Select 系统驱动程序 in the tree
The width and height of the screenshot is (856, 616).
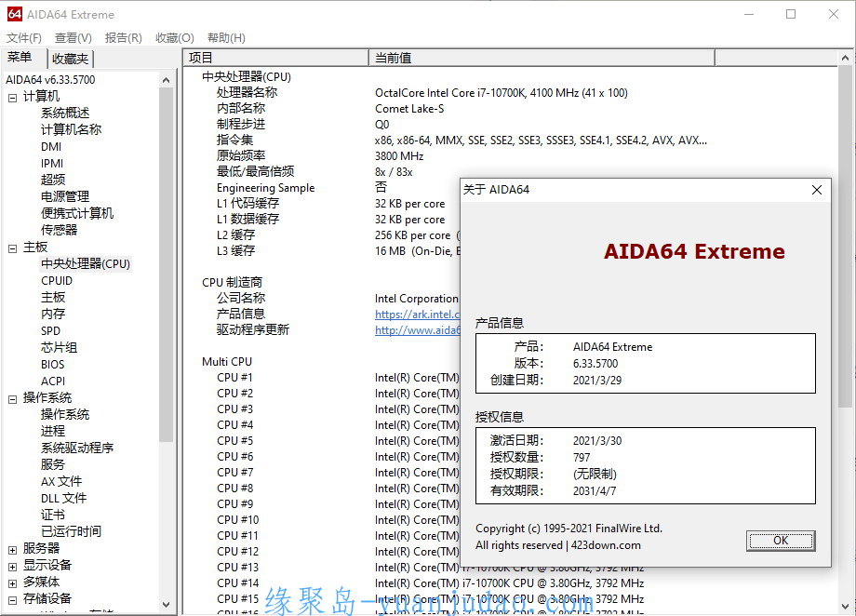coord(77,448)
